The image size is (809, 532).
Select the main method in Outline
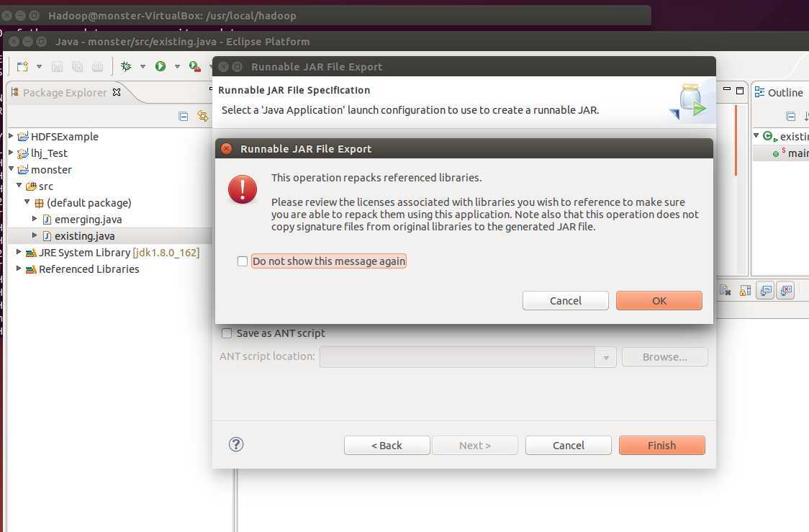click(797, 153)
